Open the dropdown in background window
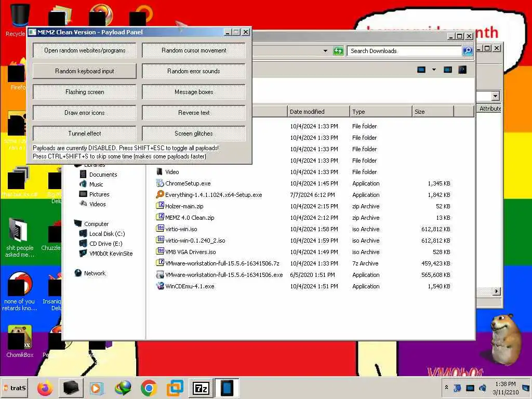The width and height of the screenshot is (532, 399). (495, 96)
